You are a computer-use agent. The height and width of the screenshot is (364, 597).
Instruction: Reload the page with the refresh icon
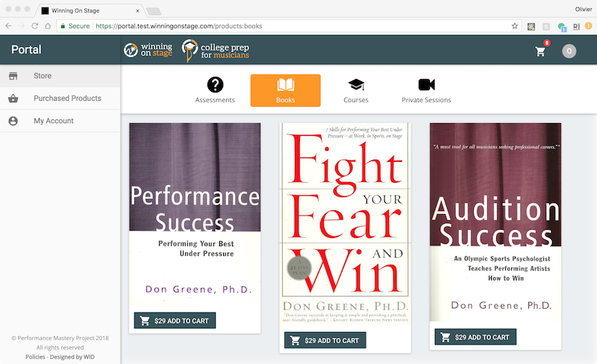[34, 26]
